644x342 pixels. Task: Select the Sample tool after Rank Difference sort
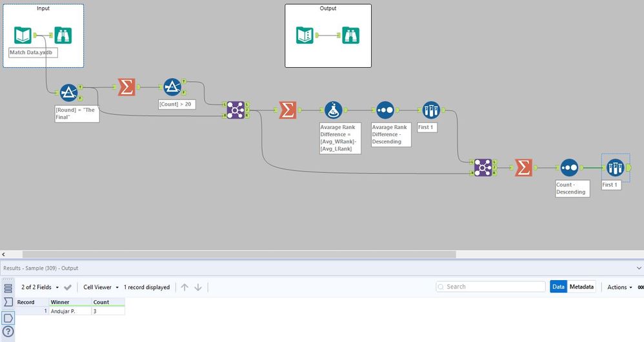click(431, 110)
